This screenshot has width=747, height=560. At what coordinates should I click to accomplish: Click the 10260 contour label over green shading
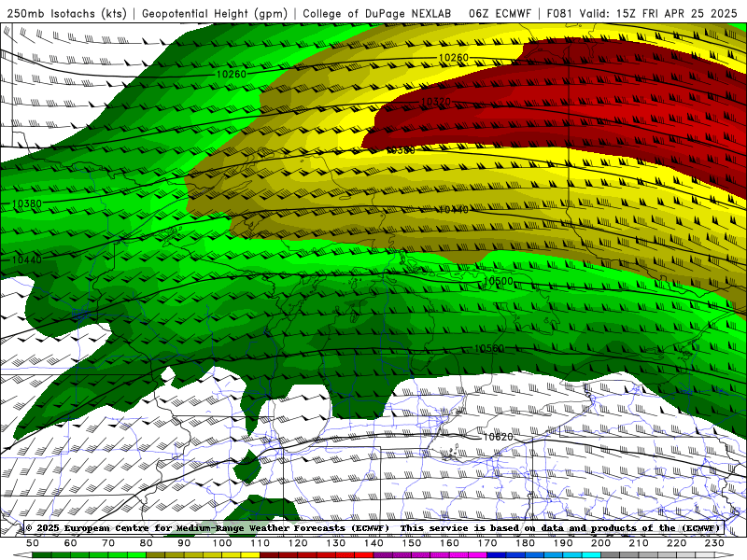click(231, 75)
